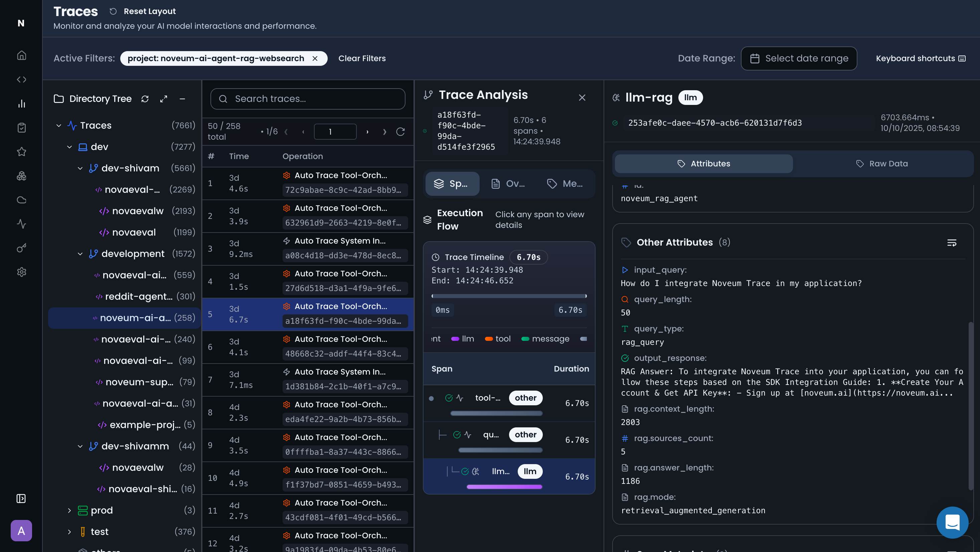Toggle the sidebar panel layout icon
980x552 pixels.
tap(21, 498)
